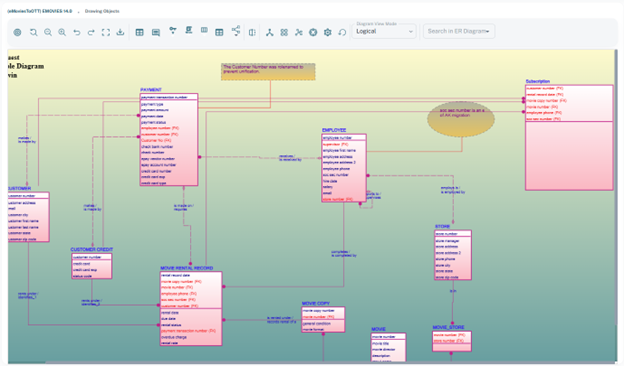624x366 pixels.
Task: Click 'Customer No (FK)' attribute in PAYMENT
Action: click(x=156, y=140)
